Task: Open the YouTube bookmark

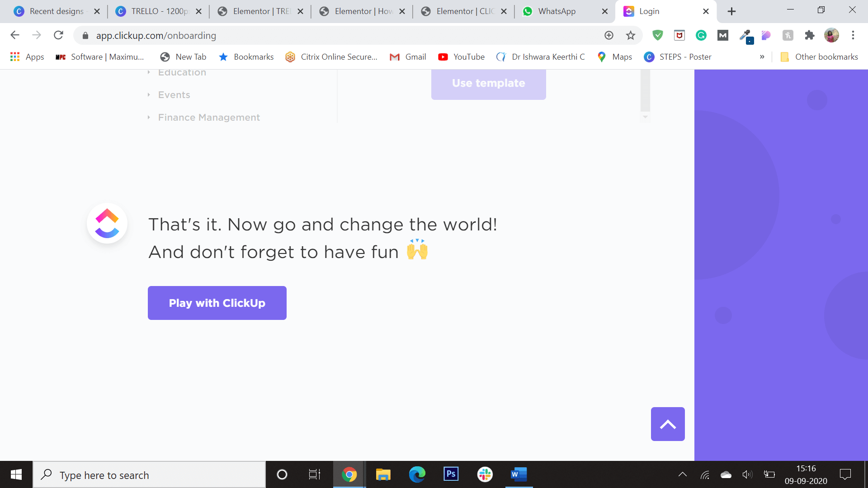Action: pos(461,57)
